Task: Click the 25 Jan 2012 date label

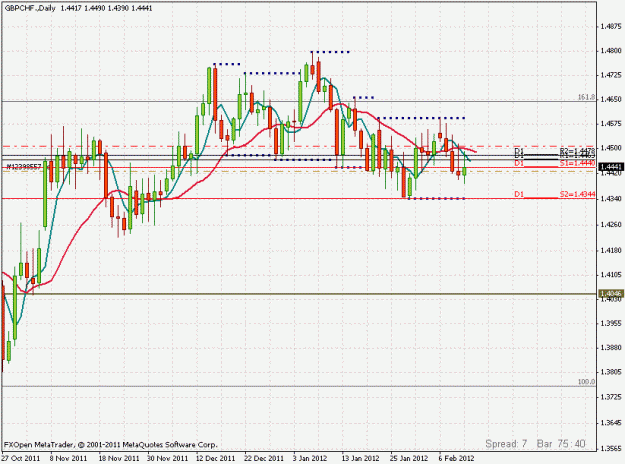Action: point(409,458)
